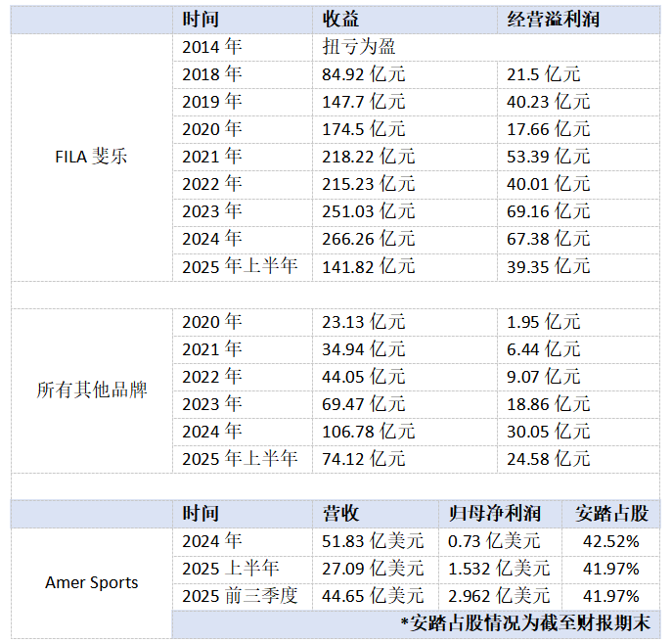Click the "Amer Sports" row label
The height and width of the screenshot is (642, 672).
tap(92, 582)
